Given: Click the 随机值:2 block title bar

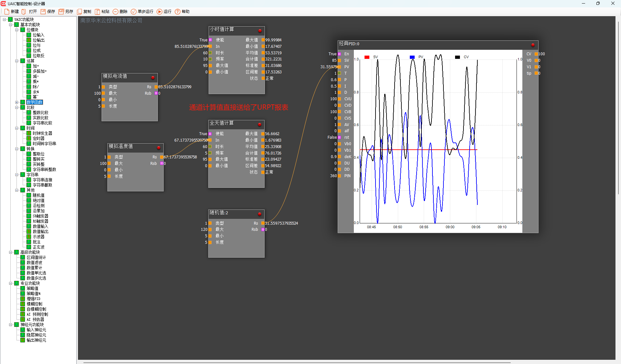Looking at the screenshot, I should pos(233,213).
